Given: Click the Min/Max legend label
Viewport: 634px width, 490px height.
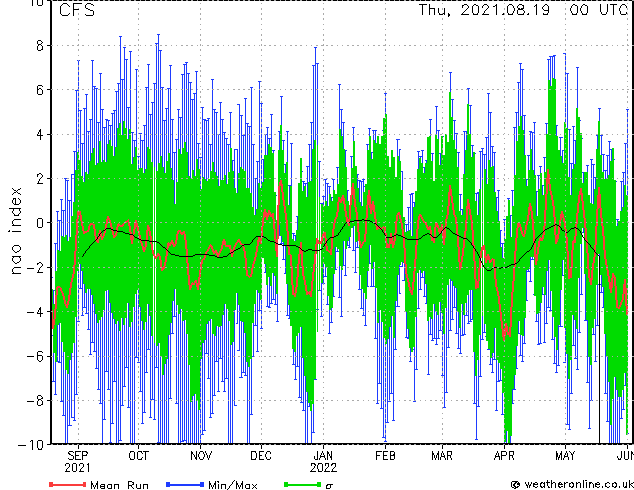Looking at the screenshot, I should [x=232, y=484].
